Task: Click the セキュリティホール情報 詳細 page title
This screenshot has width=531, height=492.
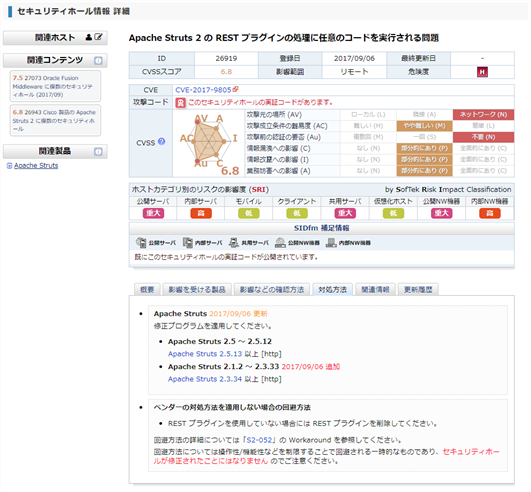Action: (x=73, y=12)
